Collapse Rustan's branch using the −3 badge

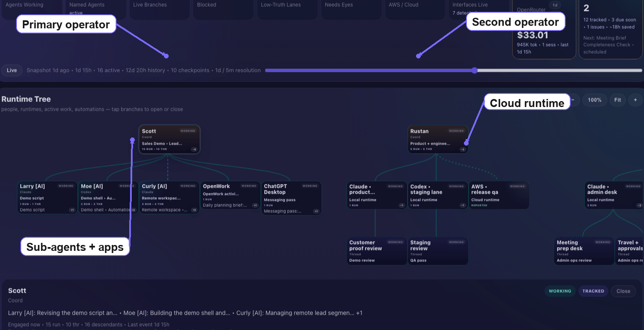tap(463, 149)
